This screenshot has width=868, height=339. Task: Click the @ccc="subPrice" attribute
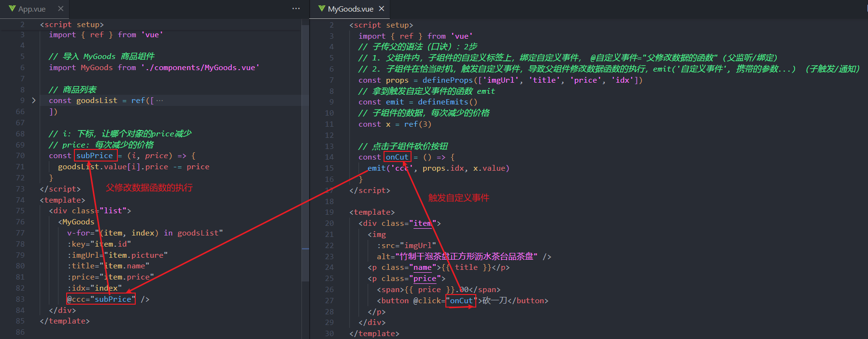[101, 299]
